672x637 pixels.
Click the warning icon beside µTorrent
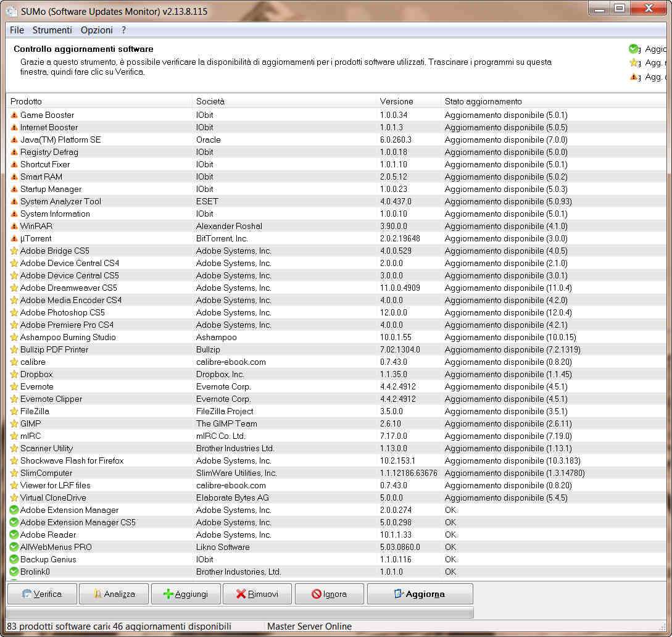click(14, 238)
